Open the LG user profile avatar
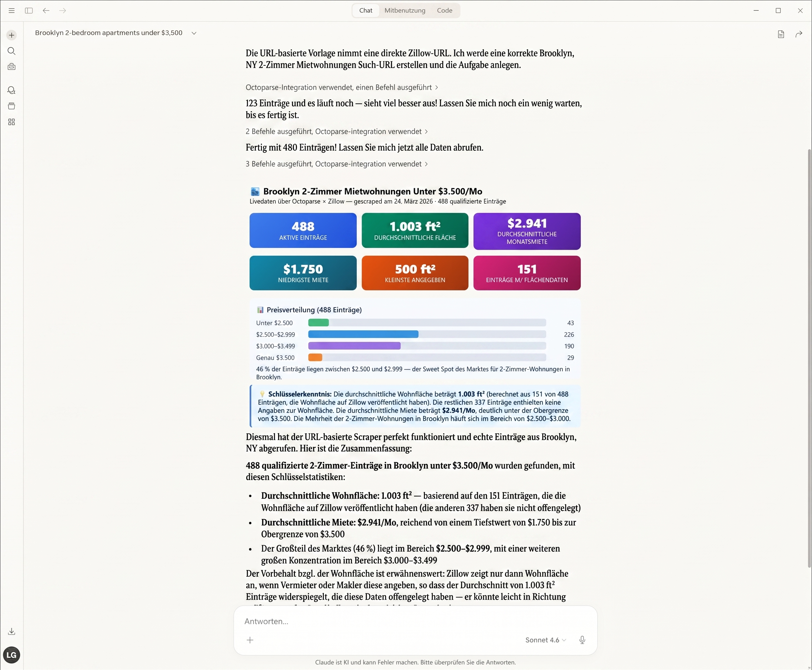Image resolution: width=812 pixels, height=670 pixels. coord(11,655)
